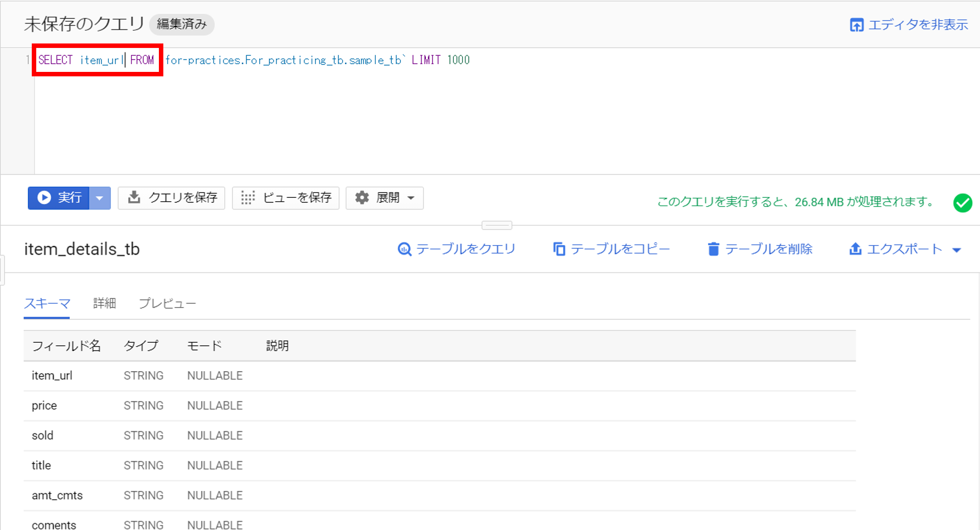Click the query save download icon
The width and height of the screenshot is (980, 530).
point(134,198)
